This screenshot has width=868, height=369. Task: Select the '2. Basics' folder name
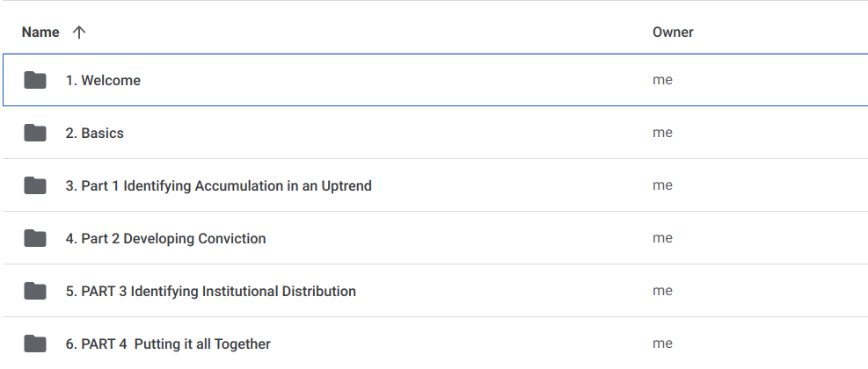tap(94, 134)
